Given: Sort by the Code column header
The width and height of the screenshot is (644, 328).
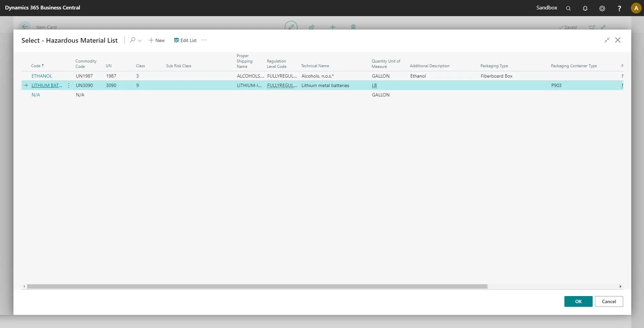Looking at the screenshot, I should [36, 66].
